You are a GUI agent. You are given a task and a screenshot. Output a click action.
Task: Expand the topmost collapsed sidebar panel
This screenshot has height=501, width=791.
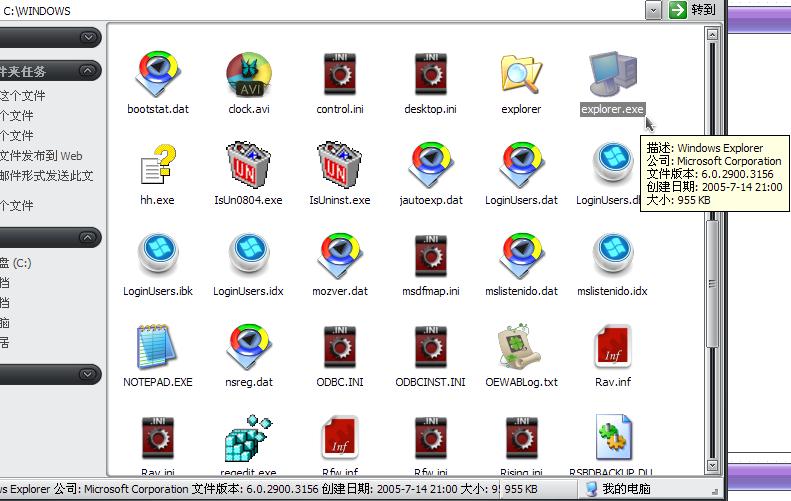pyautogui.click(x=88, y=37)
